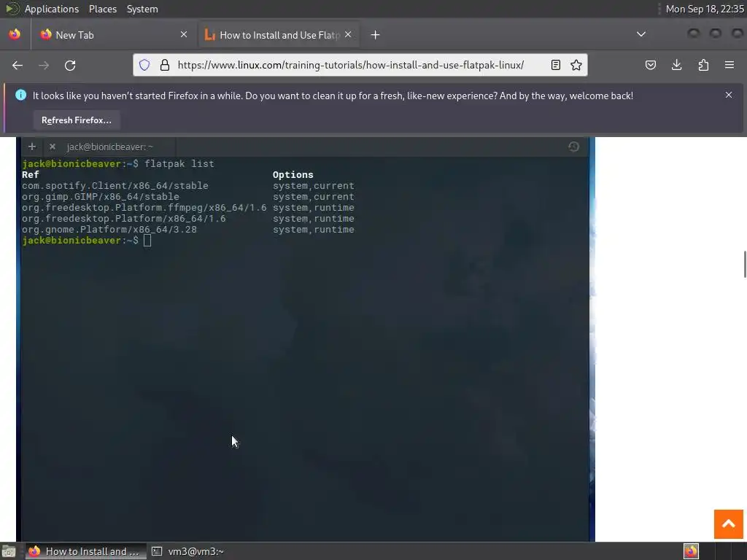Close the New Tab tab
The height and width of the screenshot is (560, 747).
(184, 34)
